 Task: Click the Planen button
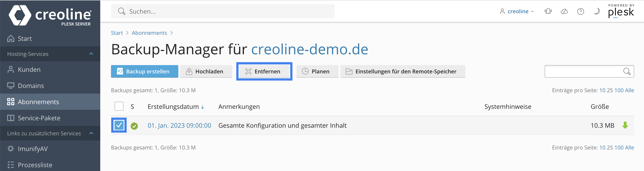pos(317,71)
